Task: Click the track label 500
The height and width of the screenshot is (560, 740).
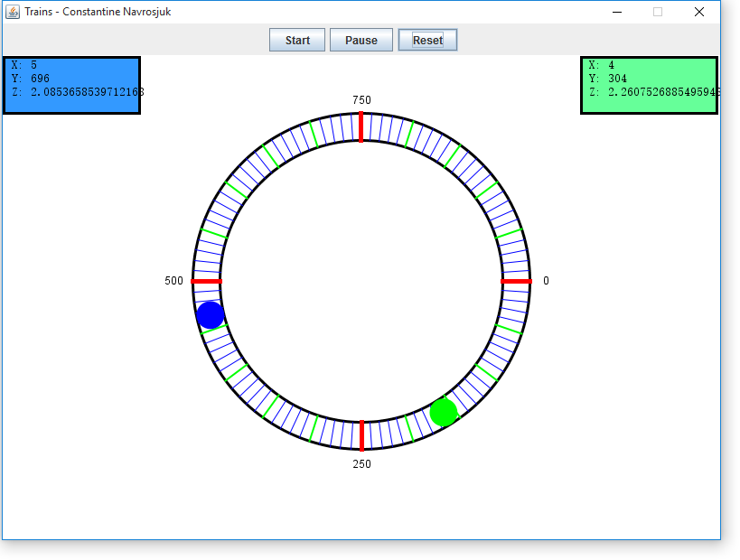Action: [x=173, y=281]
